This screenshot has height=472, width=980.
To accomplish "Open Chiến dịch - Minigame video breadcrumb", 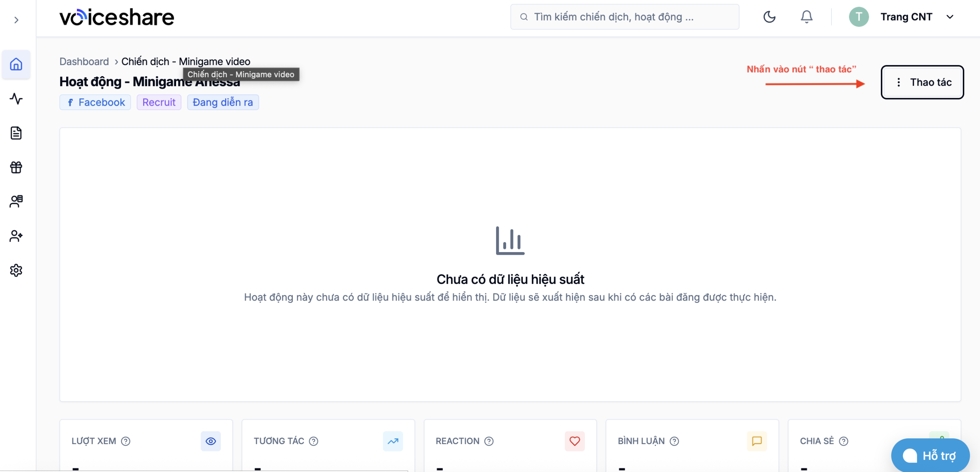I will tap(186, 62).
